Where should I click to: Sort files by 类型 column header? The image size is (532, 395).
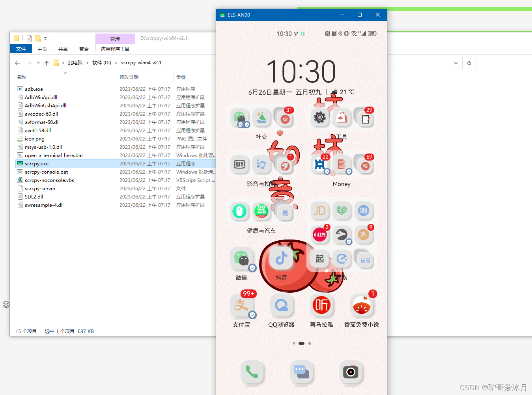pos(181,77)
